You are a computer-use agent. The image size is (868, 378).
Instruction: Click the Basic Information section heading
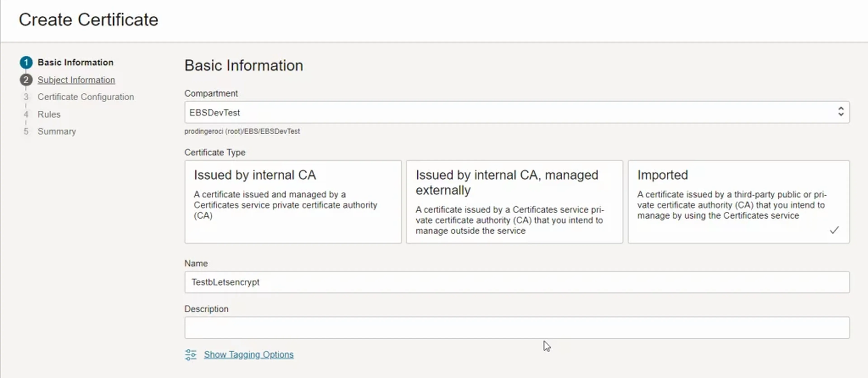244,65
